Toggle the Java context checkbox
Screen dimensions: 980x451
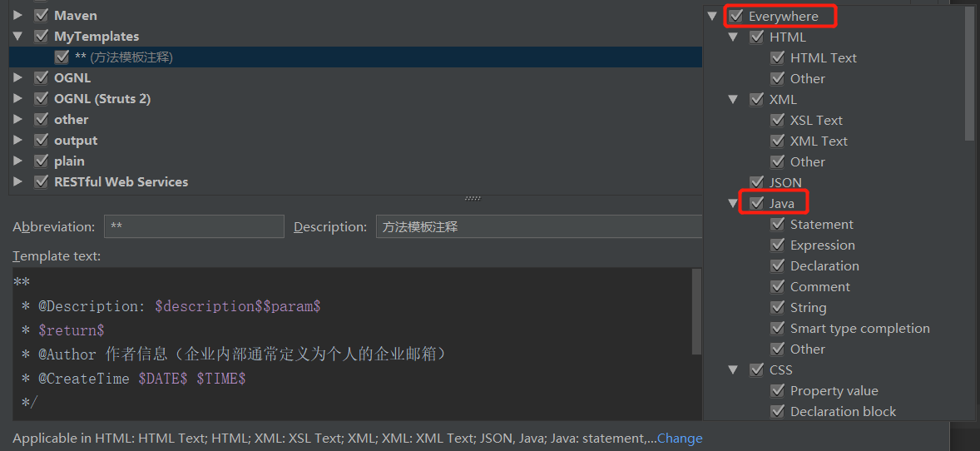pyautogui.click(x=756, y=203)
